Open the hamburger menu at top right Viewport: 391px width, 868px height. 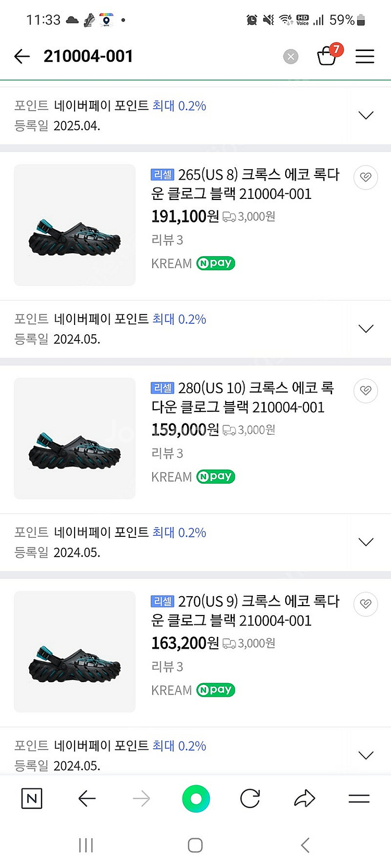[365, 56]
